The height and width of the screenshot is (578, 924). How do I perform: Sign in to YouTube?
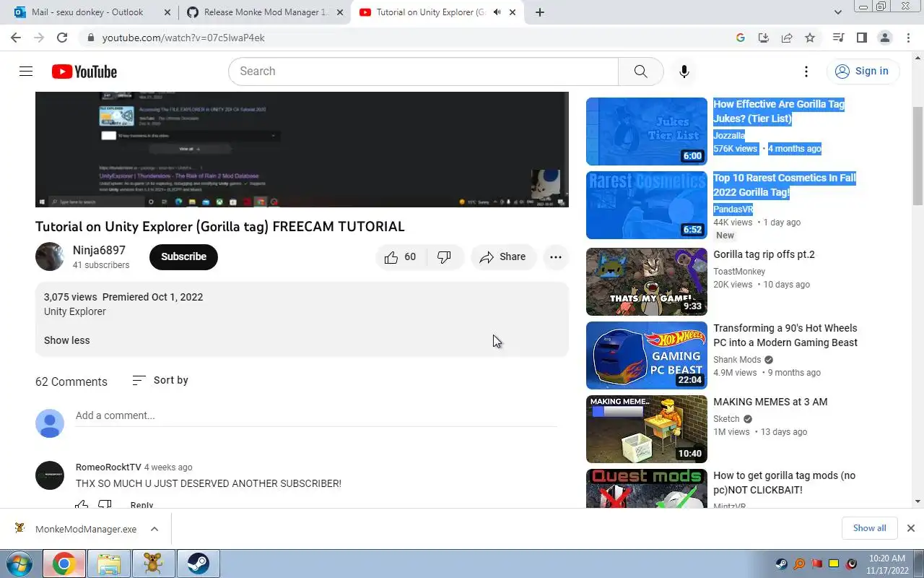click(863, 71)
